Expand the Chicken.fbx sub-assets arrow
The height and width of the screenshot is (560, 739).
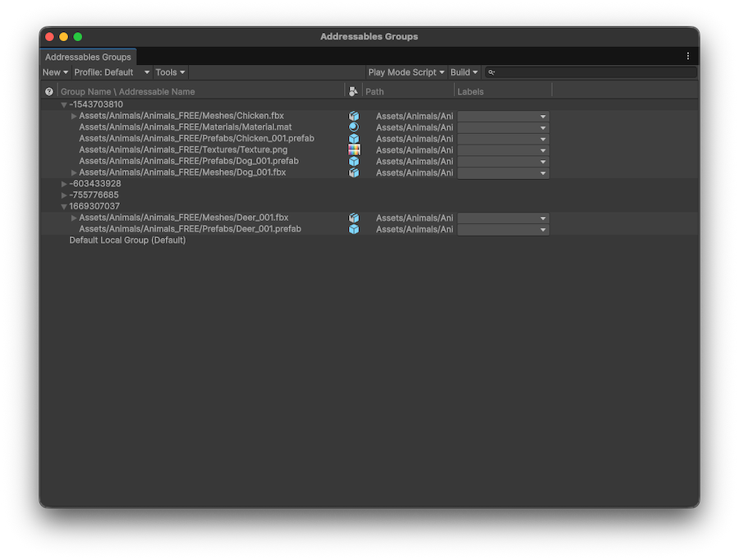click(73, 116)
